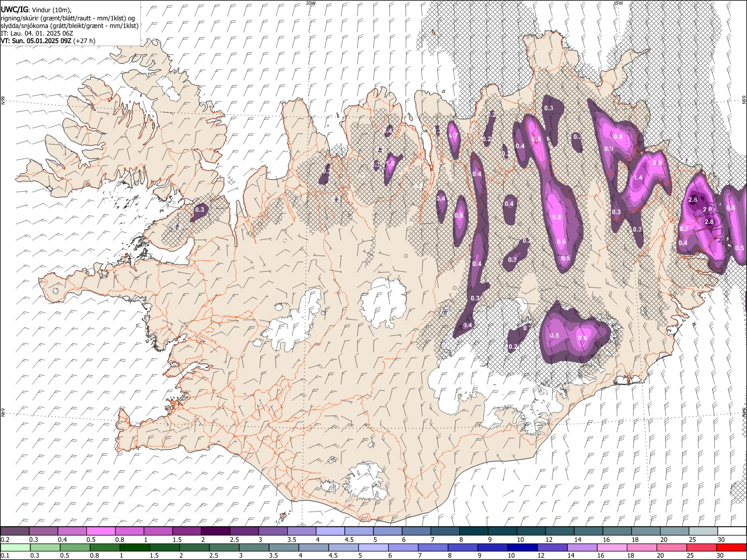747x560 pixels.
Task: Click the white snow-scale swatch starting at 30
Action: pos(732,531)
